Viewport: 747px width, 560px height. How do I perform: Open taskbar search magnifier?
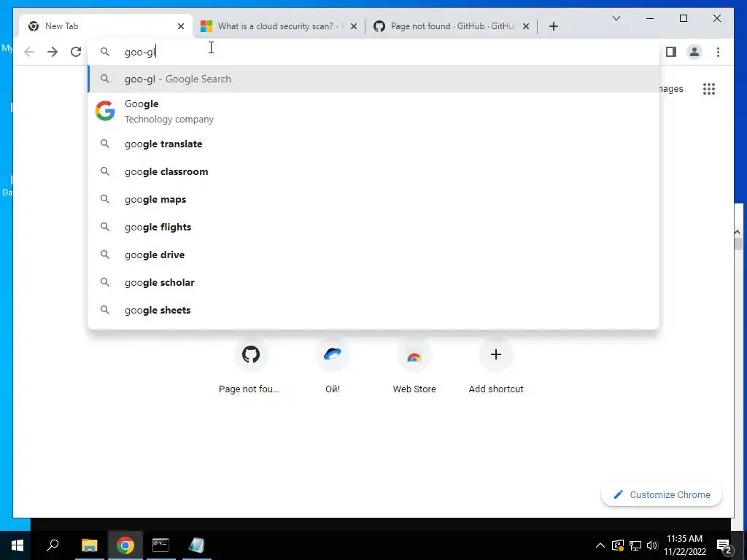53,545
